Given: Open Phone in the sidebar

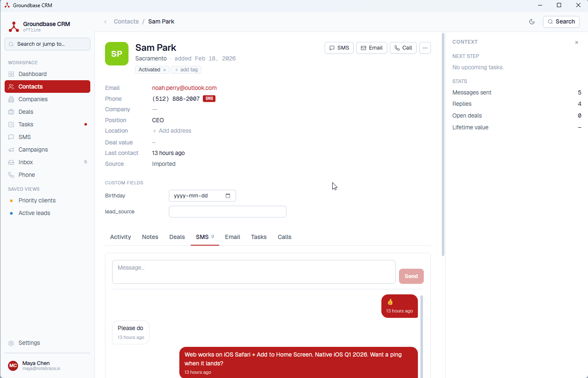Looking at the screenshot, I should [x=47, y=175].
